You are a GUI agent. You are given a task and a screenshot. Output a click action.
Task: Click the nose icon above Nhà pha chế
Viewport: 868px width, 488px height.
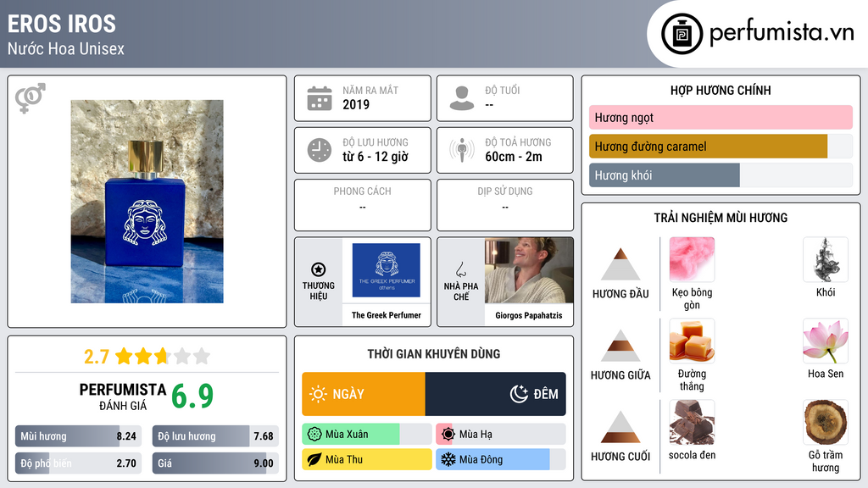[x=460, y=269]
